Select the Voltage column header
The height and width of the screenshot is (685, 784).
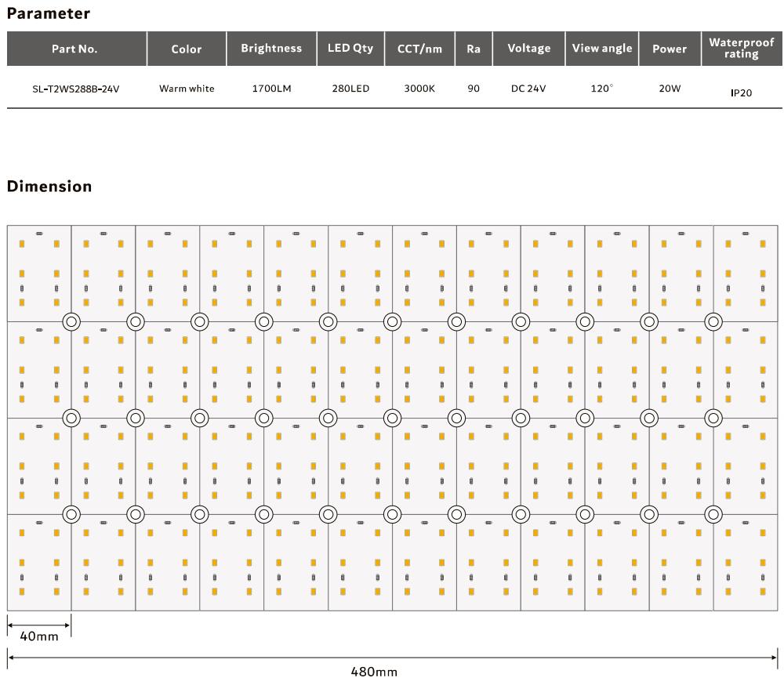pyautogui.click(x=529, y=49)
